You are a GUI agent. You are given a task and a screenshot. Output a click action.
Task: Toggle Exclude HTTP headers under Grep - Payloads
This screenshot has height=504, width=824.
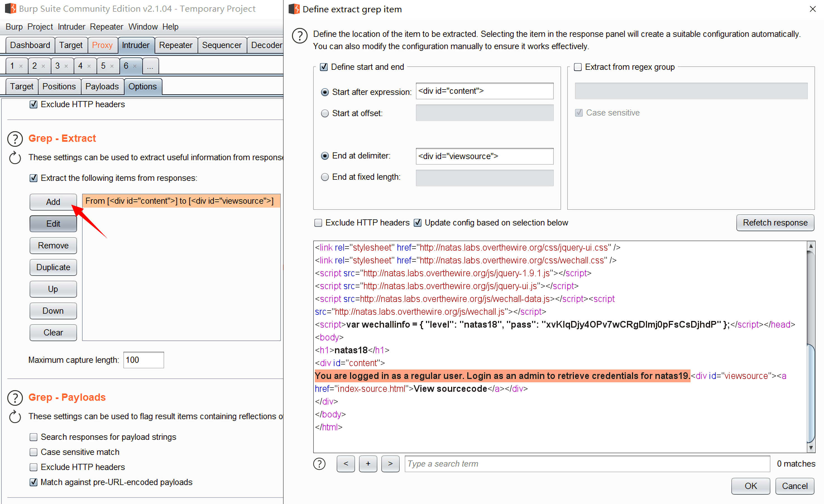33,467
